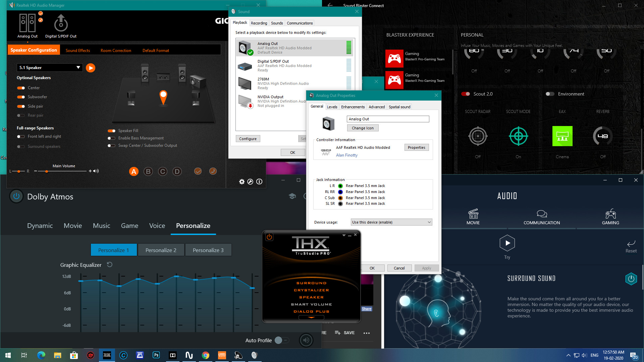Click the Configure button in Sound dialog

248,139
